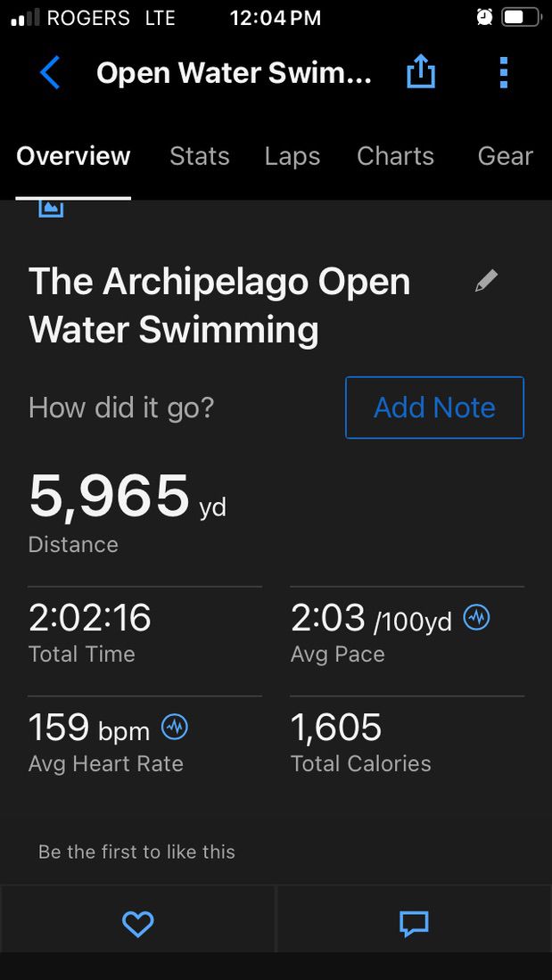
Task: Tap the alarm icon in status bar
Action: click(x=484, y=17)
